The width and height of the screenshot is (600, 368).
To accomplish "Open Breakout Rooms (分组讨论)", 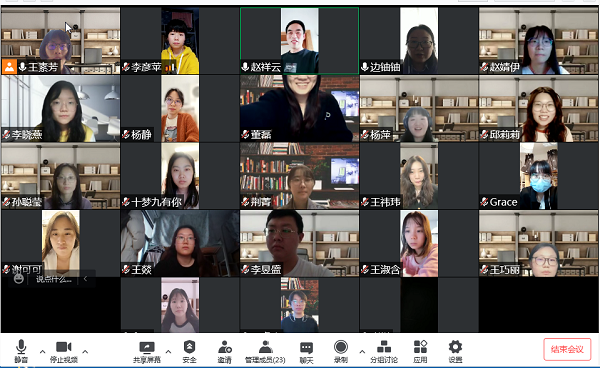I will pyautogui.click(x=384, y=352).
